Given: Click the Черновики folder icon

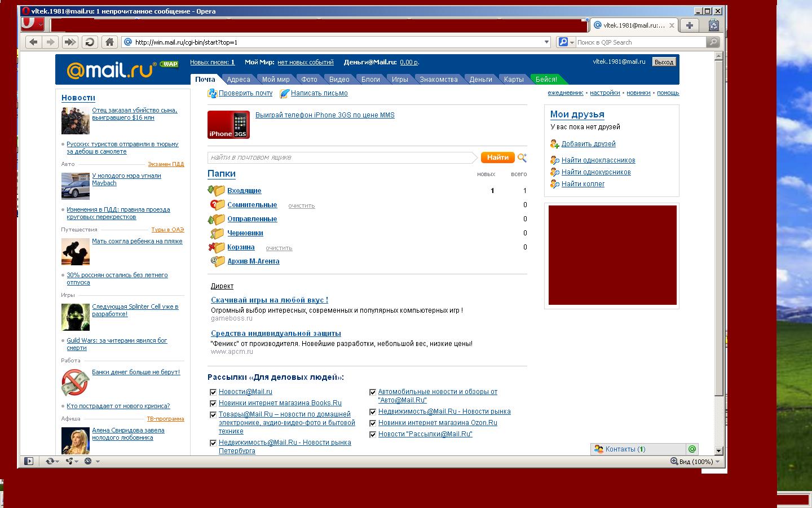Looking at the screenshot, I should coord(217,233).
